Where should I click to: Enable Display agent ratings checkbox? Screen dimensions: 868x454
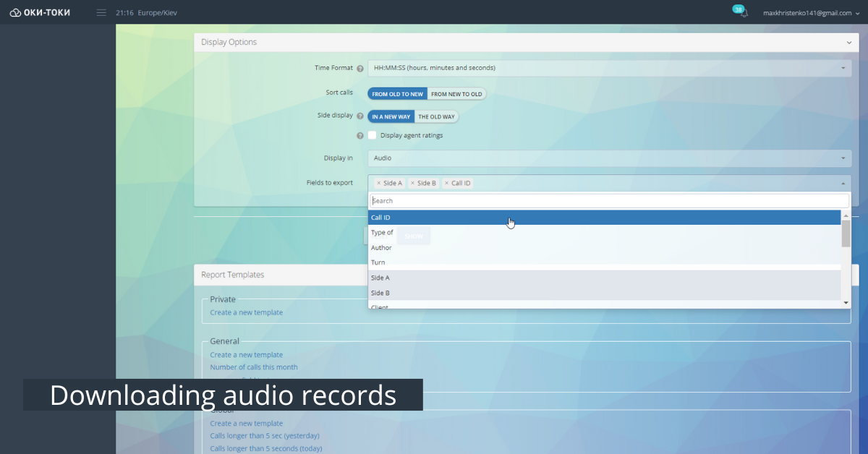[373, 135]
